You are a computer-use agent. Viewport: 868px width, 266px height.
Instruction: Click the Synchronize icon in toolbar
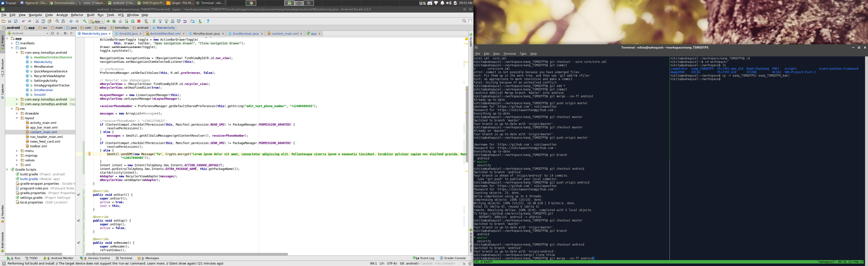coord(16,21)
